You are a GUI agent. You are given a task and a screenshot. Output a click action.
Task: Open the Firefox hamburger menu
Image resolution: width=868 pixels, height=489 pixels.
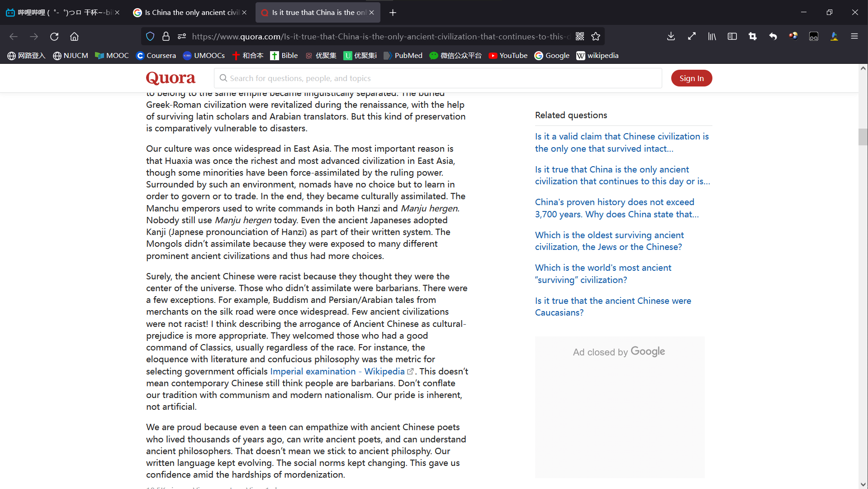854,37
